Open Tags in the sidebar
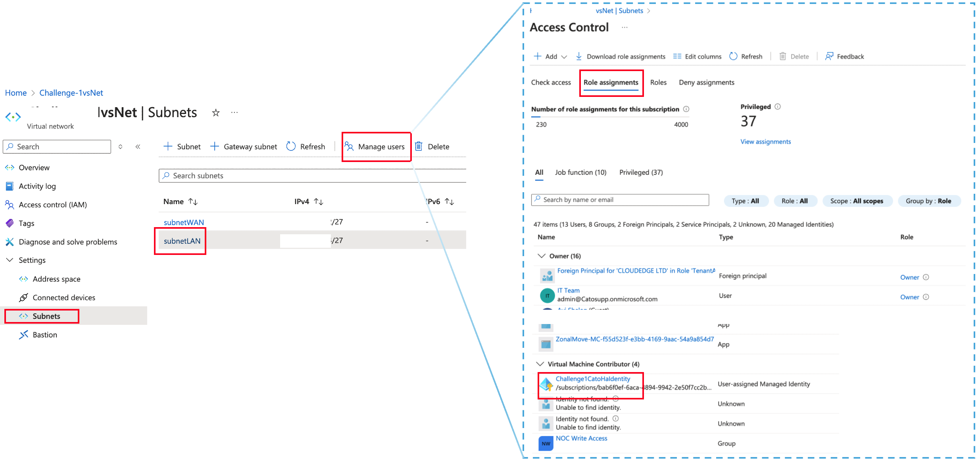The width and height of the screenshot is (980, 463). coord(27,223)
